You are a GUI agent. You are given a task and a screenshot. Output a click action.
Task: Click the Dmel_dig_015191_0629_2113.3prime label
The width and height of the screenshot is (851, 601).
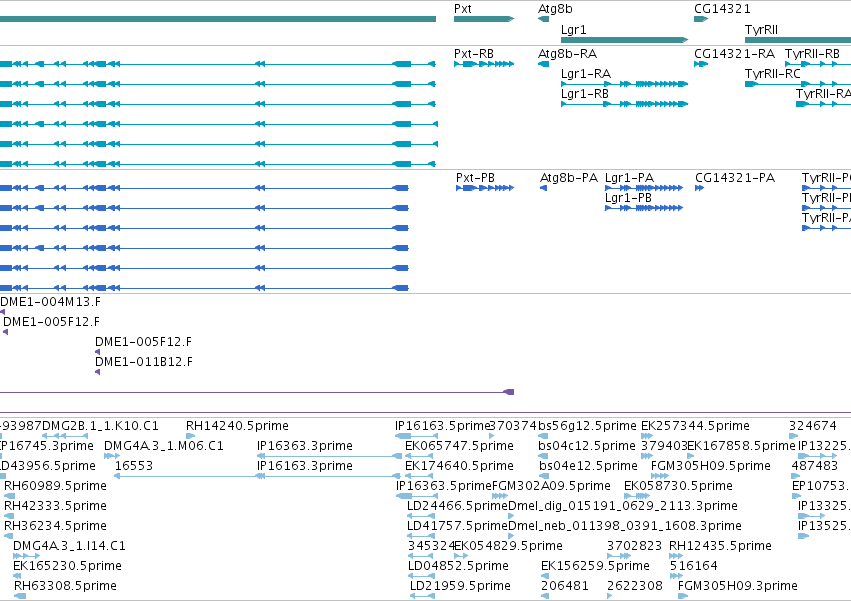coord(623,505)
